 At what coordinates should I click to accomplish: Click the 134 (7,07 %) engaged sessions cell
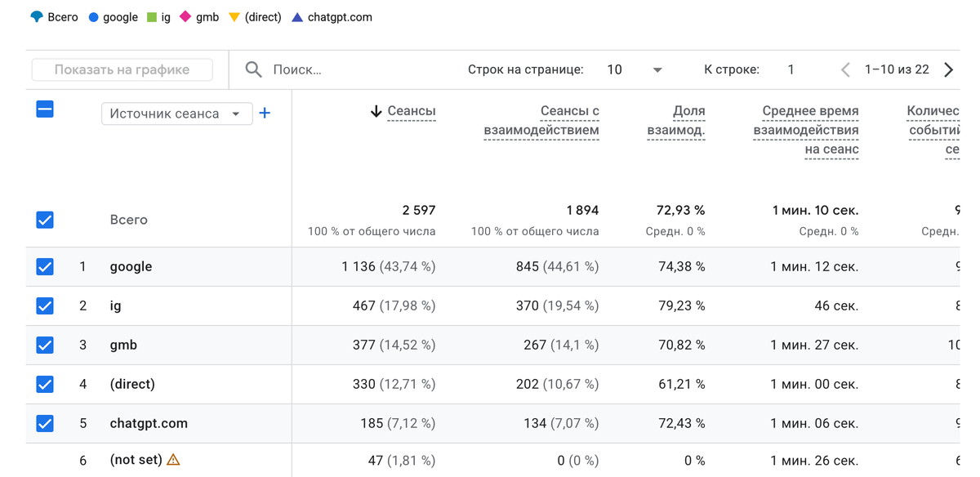pos(561,423)
